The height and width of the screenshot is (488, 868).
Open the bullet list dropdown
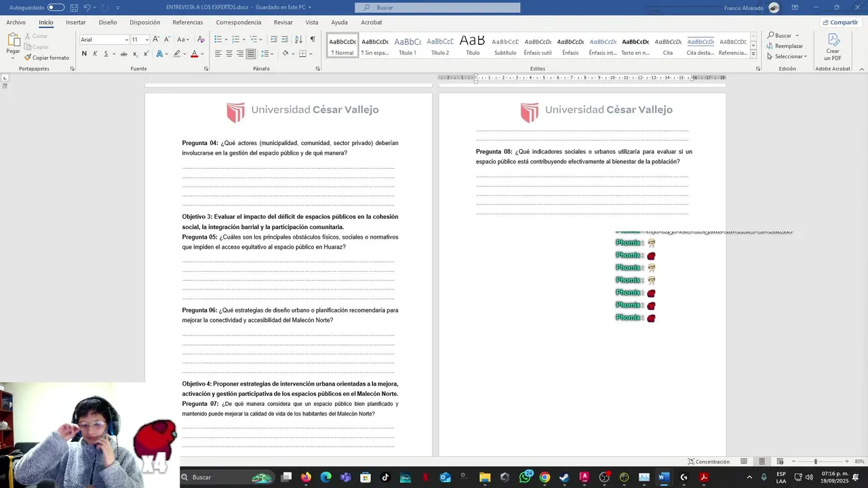tap(226, 39)
